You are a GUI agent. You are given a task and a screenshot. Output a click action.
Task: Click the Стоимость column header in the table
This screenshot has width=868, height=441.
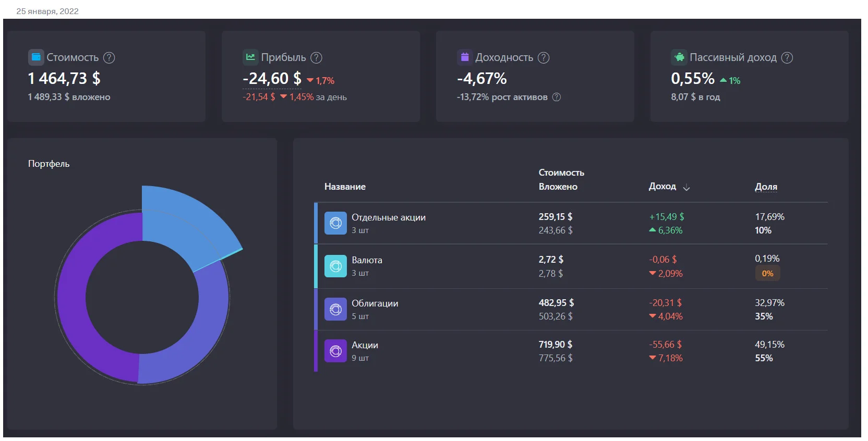pos(561,173)
